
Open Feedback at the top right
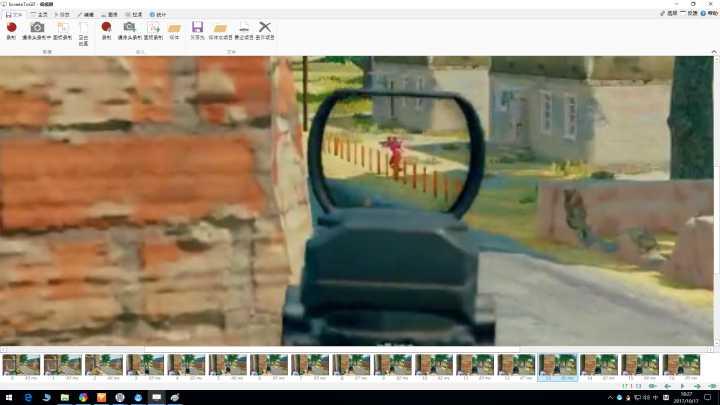[x=689, y=13]
